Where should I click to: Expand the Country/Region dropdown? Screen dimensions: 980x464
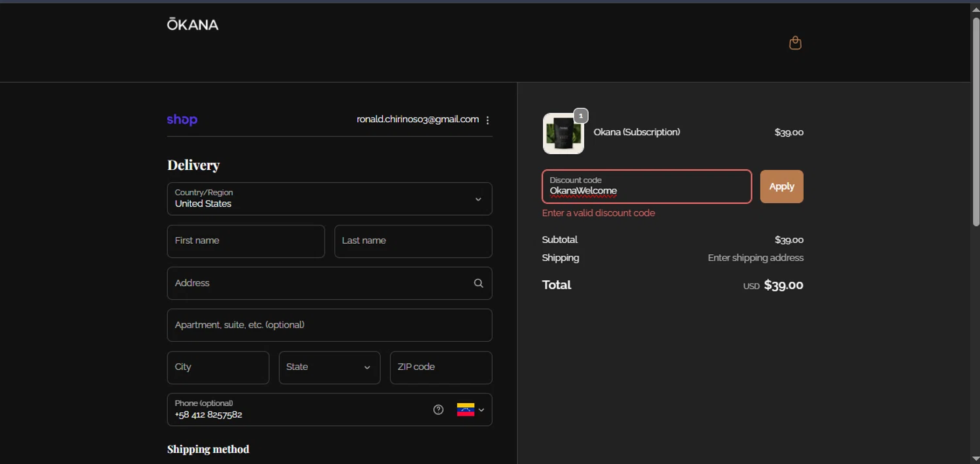[x=329, y=199]
